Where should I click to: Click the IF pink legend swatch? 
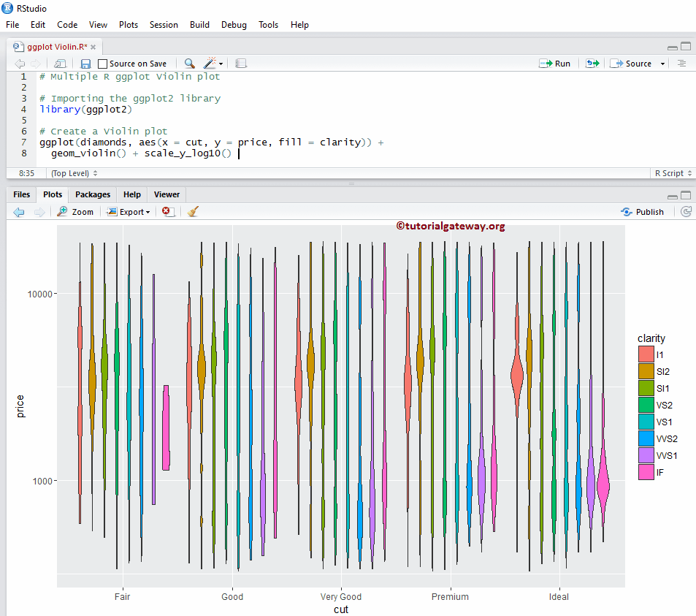[646, 472]
